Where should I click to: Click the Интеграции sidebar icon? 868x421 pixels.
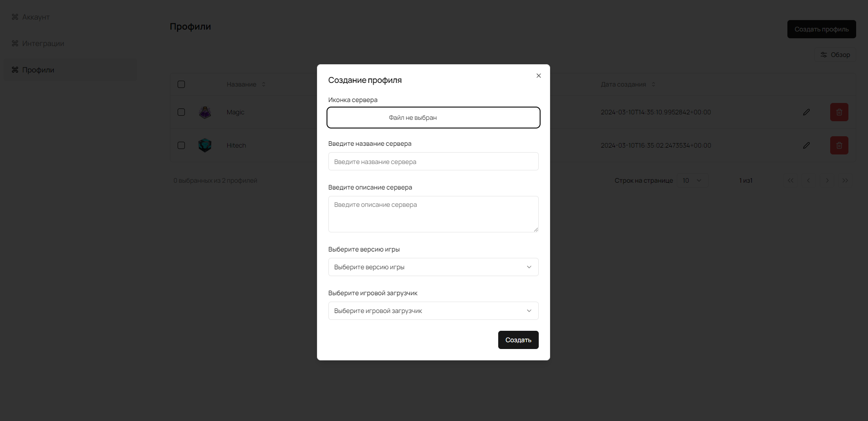pyautogui.click(x=15, y=43)
